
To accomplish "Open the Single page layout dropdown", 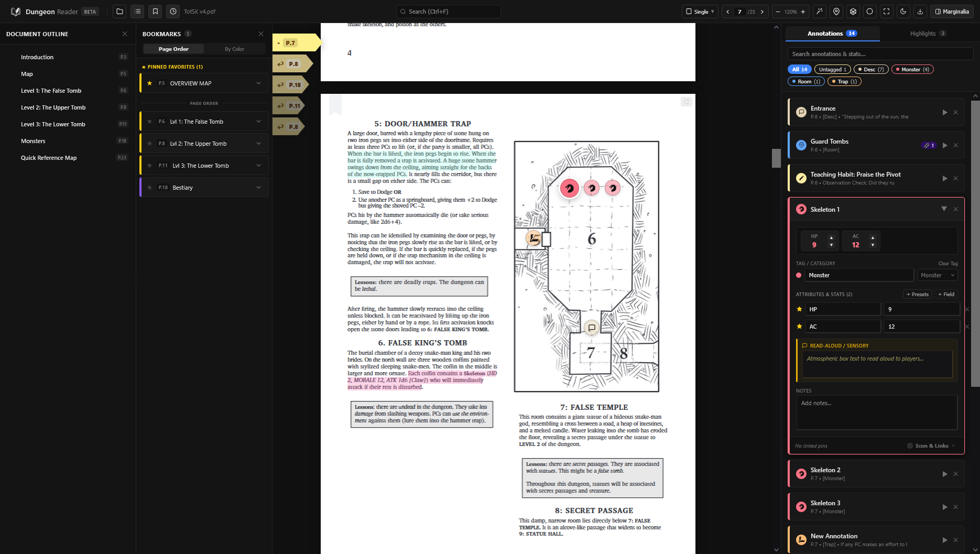I will pos(700,12).
